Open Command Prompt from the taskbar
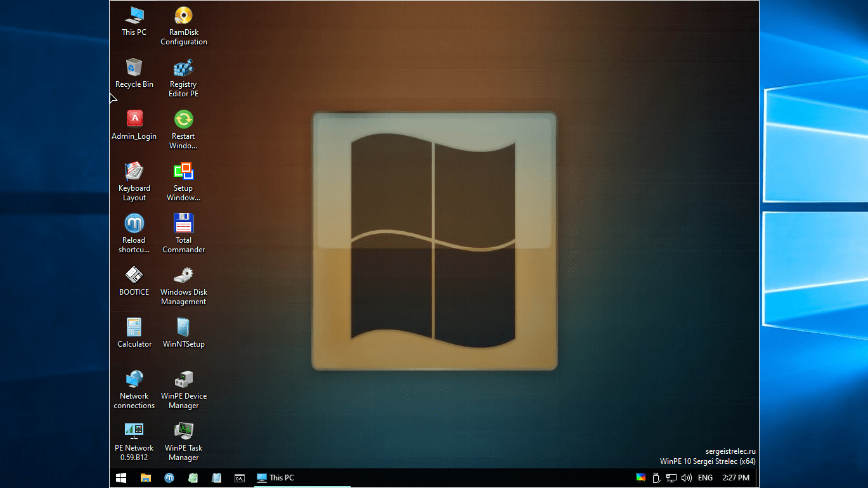 point(240,478)
